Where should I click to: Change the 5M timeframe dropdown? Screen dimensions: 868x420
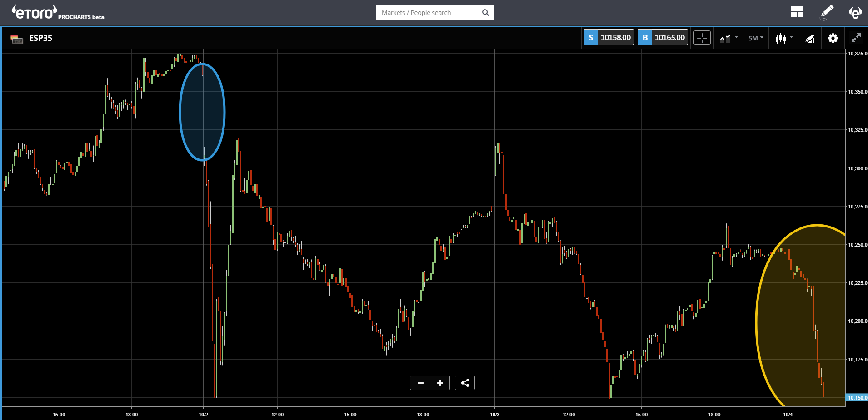[756, 38]
